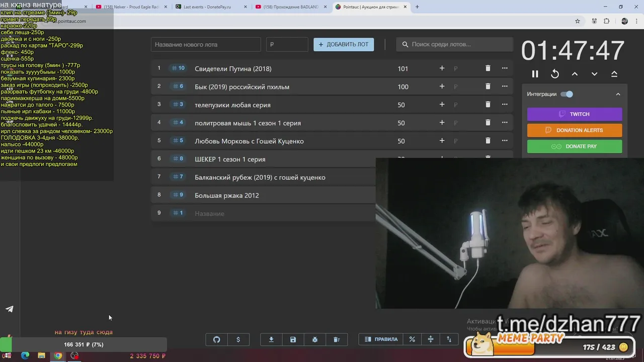Open more options for Любовь Морковь lot
644x362 pixels.
tap(505, 140)
